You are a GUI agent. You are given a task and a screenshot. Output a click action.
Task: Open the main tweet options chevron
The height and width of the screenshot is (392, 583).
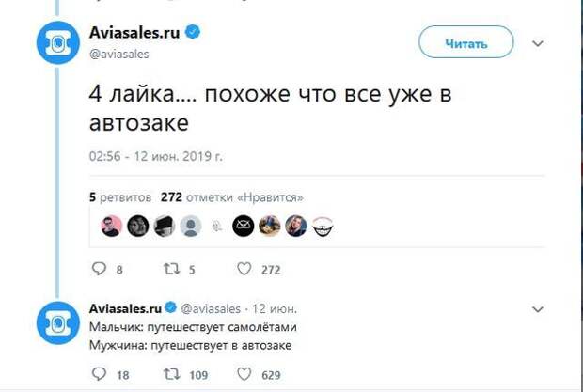539,43
